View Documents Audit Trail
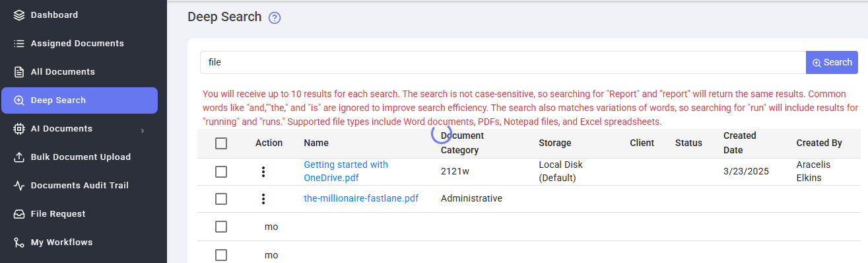Image resolution: width=868 pixels, height=263 pixels. (x=80, y=186)
